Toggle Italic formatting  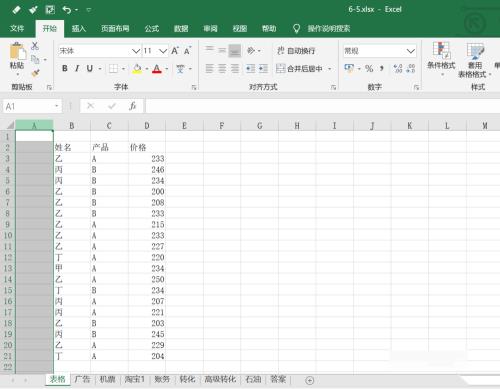pos(77,69)
